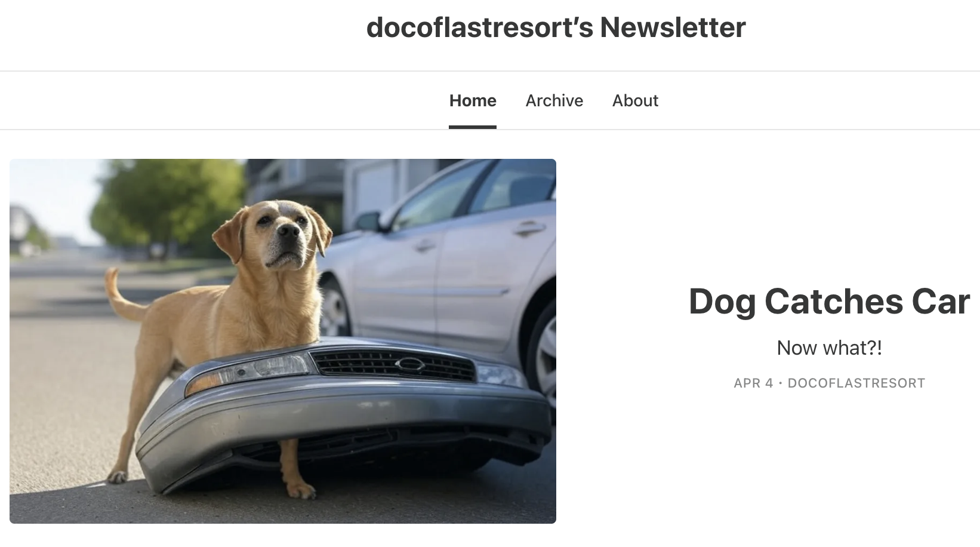This screenshot has width=980, height=547.
Task: Click the 'Now what?!' subtitle
Action: pos(829,348)
